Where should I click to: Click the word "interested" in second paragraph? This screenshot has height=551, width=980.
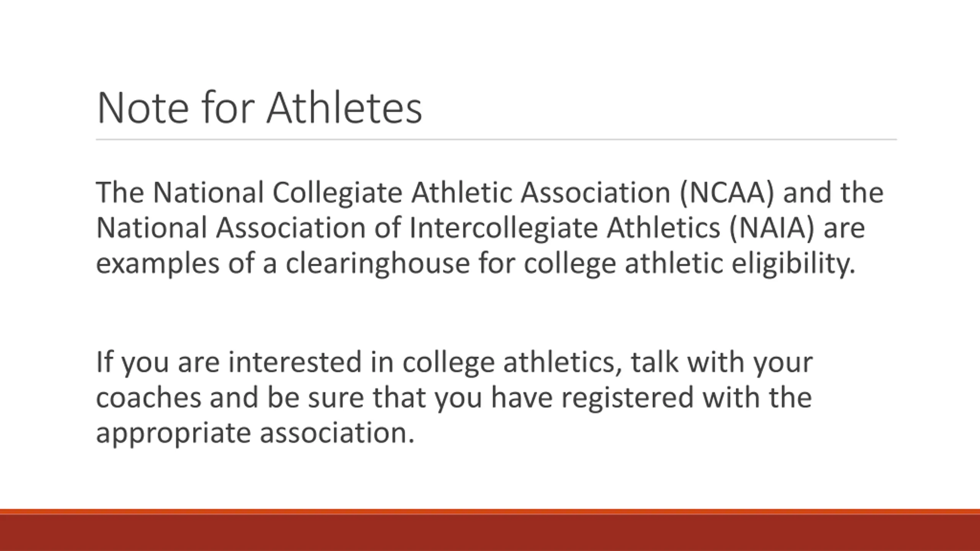click(x=295, y=362)
